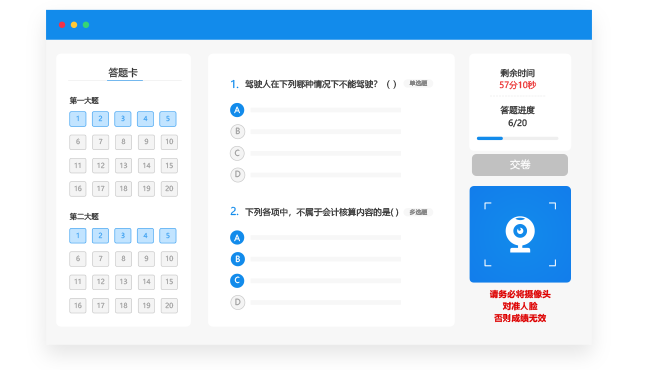Go to question 9 in 第一大题

(146, 142)
